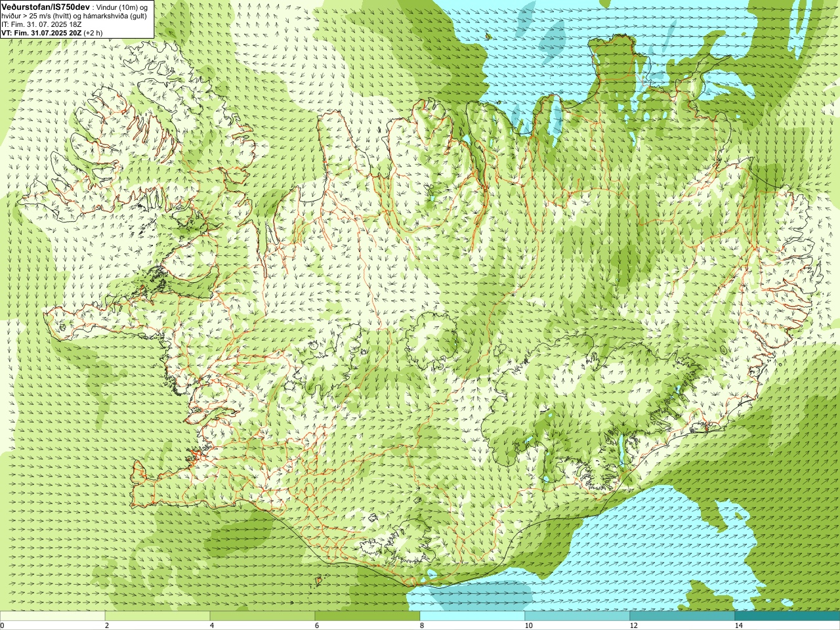Click the 'VT: Fim. 31.07.2025 20Z' line

pos(41,33)
